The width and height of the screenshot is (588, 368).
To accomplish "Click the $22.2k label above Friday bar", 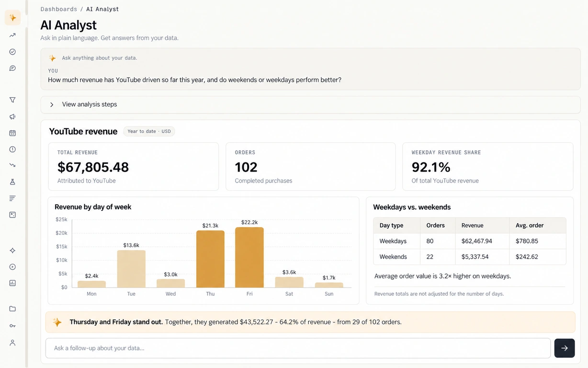I will [249, 222].
